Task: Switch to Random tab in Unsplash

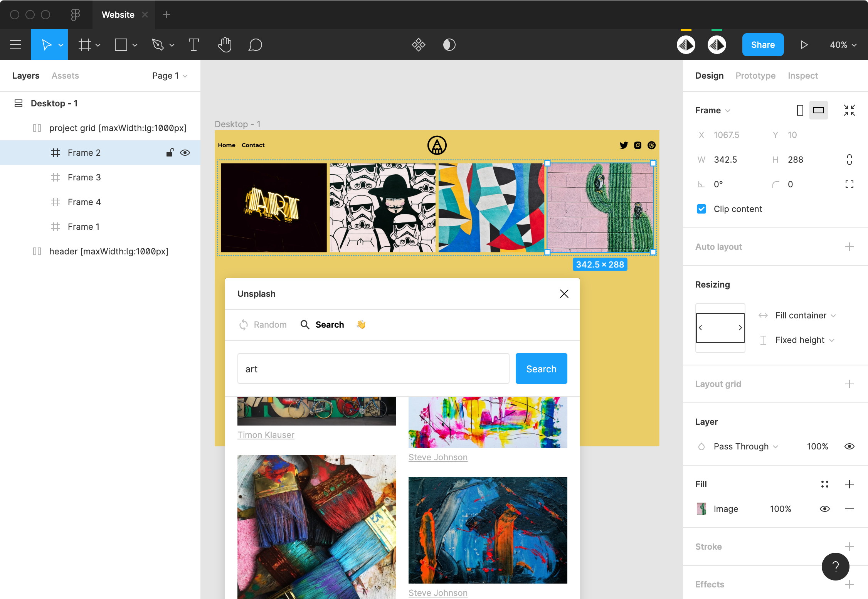Action: click(x=263, y=325)
